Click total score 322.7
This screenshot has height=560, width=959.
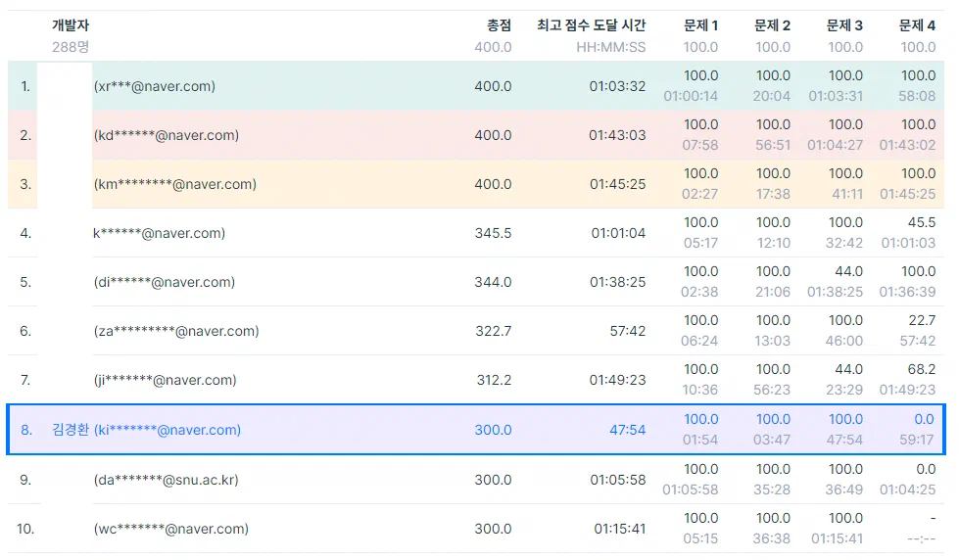point(494,331)
